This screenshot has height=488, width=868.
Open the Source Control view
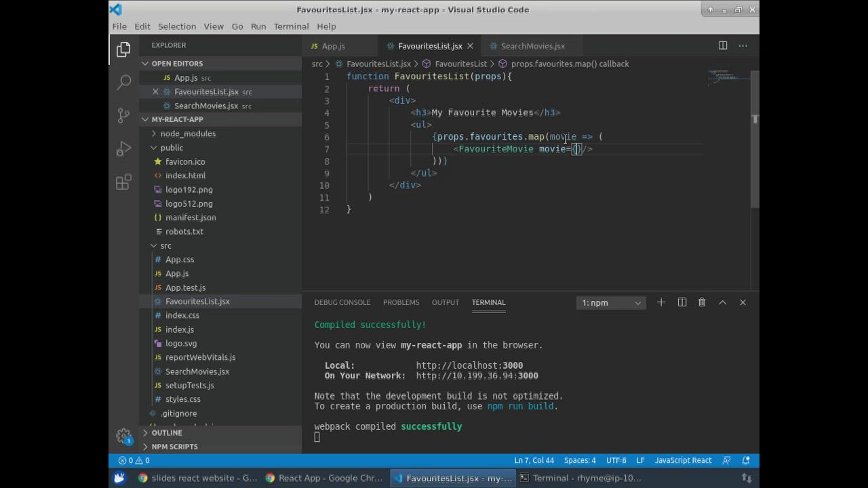(123, 115)
